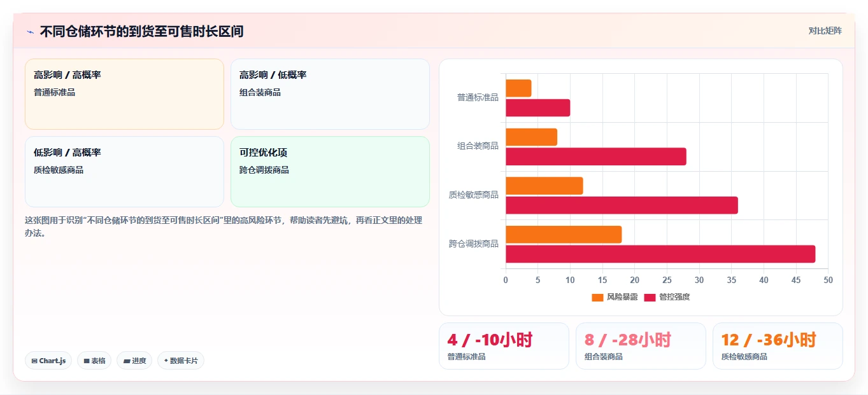Screen dimensions: 868x395
Task: Click the red bar for 普通标准品
Action: tap(537, 108)
